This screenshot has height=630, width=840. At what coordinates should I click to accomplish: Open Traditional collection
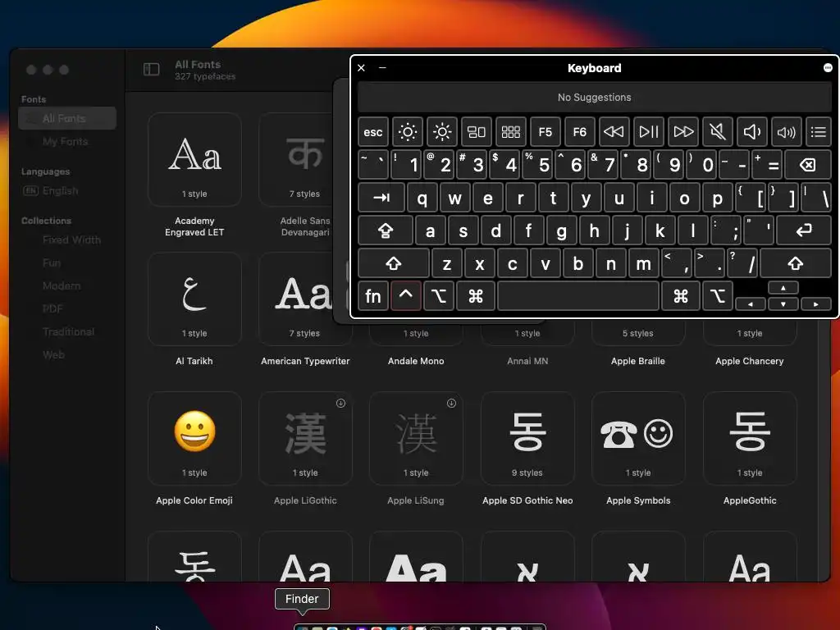pyautogui.click(x=69, y=332)
